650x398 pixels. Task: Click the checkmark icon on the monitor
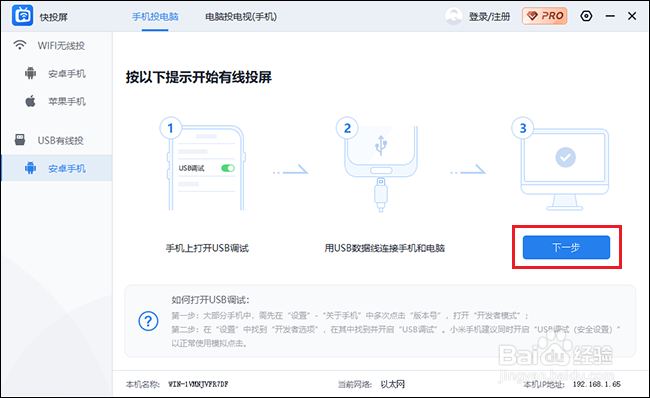point(565,158)
